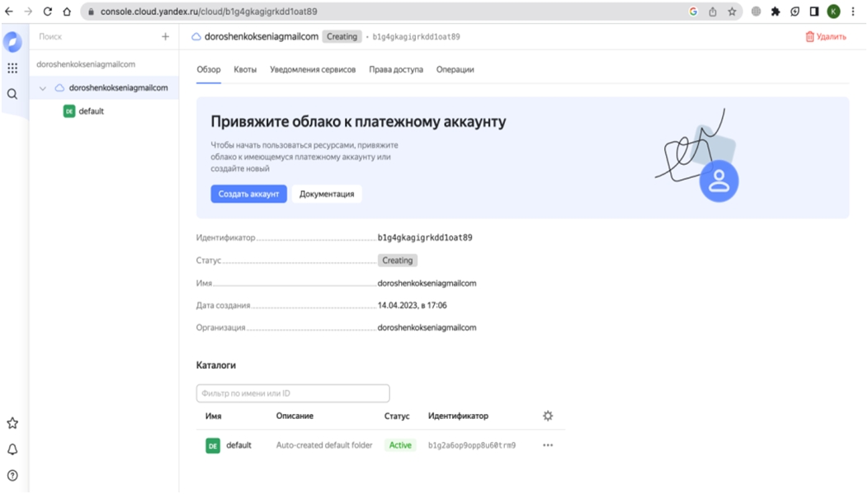Click the Yandex Cloud logo icon
Viewport: 868px width, 494px height.
click(12, 41)
